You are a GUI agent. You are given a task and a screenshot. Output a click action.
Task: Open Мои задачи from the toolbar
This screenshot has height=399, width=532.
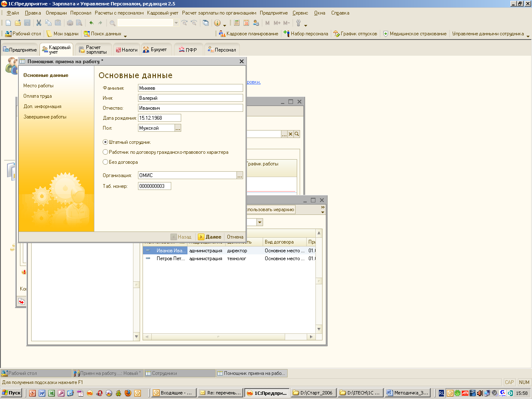[62, 34]
